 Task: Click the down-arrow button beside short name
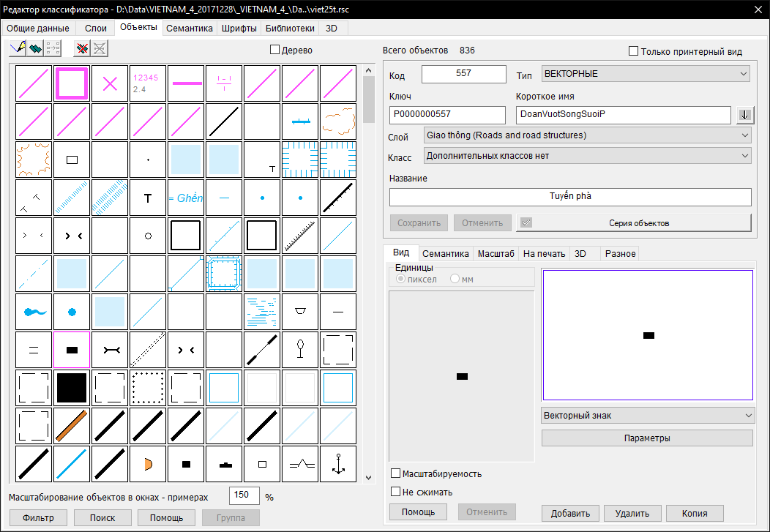click(x=744, y=115)
